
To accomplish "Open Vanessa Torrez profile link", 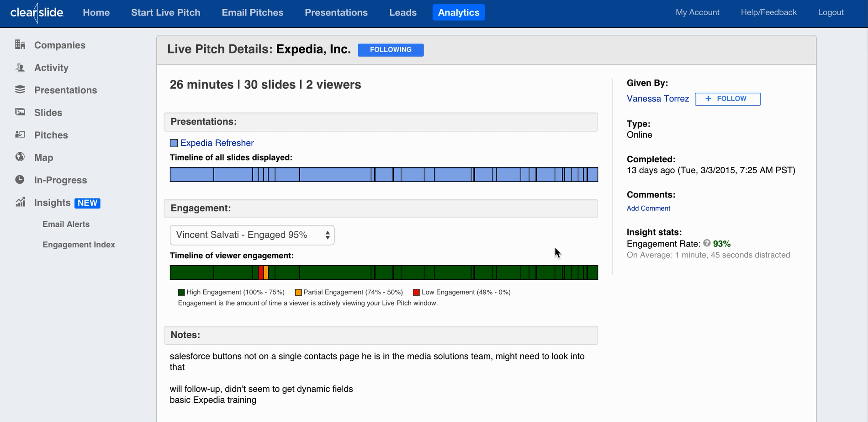I will 658,99.
